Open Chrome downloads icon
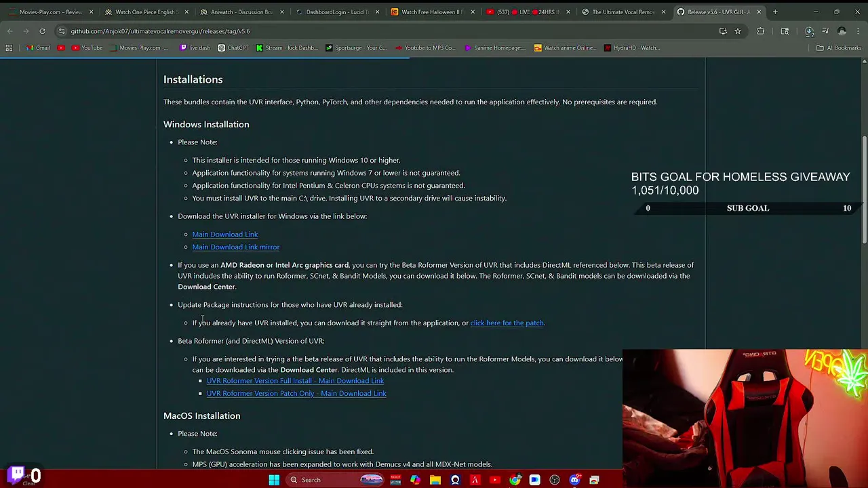 809,31
